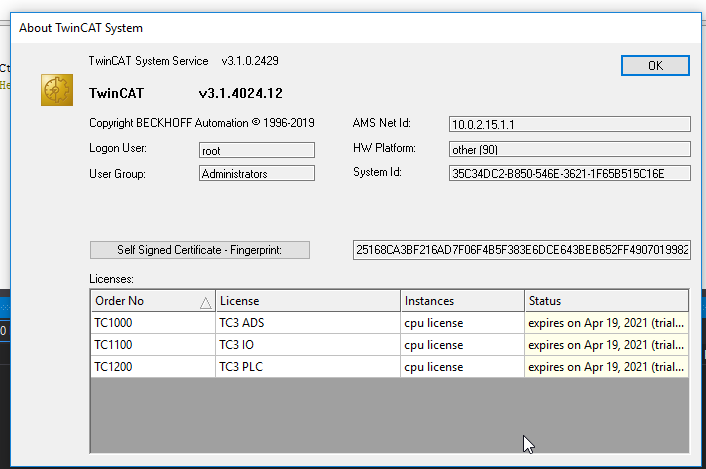Click the expiry status of TC3 PLC
The image size is (706, 469).
606,367
